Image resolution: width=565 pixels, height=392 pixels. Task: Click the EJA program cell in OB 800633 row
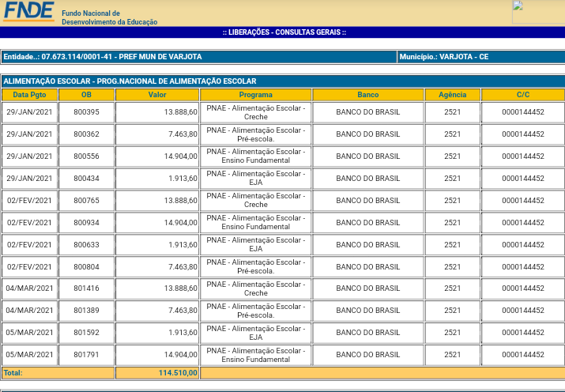tap(256, 245)
